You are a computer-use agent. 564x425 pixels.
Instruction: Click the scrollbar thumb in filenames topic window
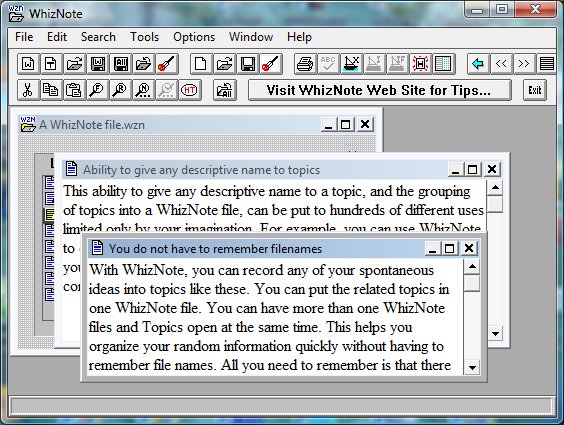[472, 283]
